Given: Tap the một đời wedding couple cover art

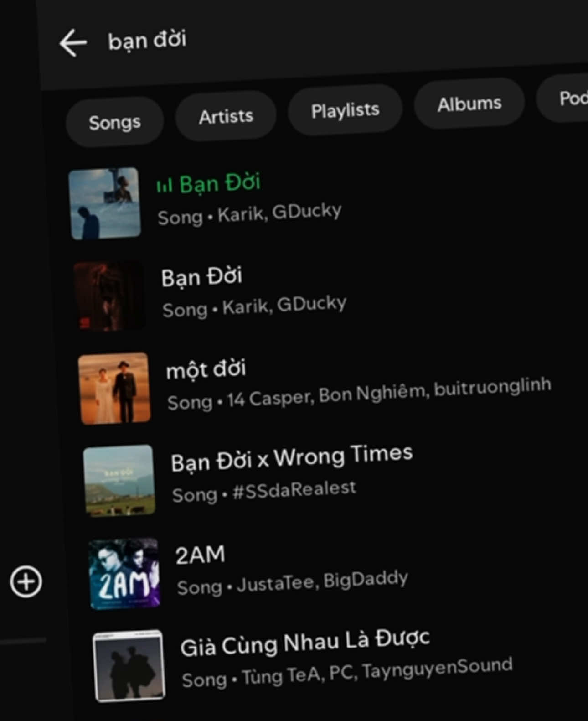Looking at the screenshot, I should pyautogui.click(x=114, y=388).
